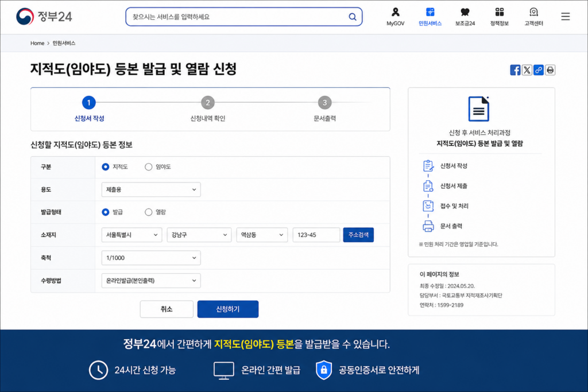Screen dimensions: 588x392
Task: Open the hamburger full menu
Action: (x=566, y=17)
